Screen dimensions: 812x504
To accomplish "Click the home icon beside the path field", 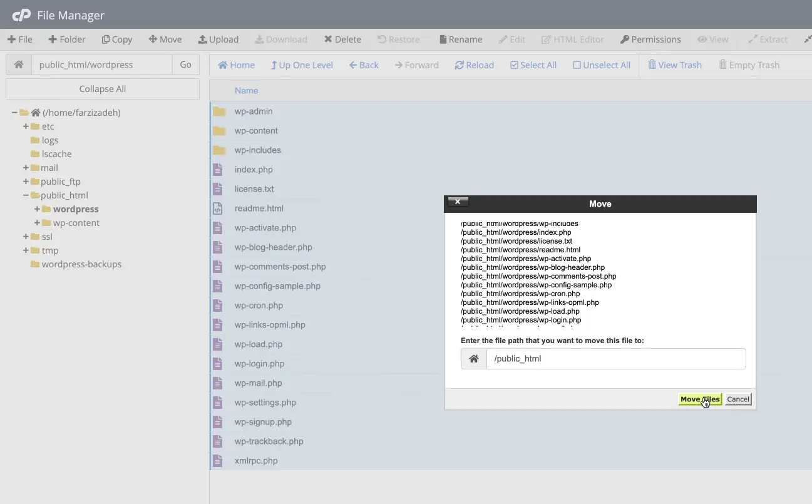I will (18, 64).
